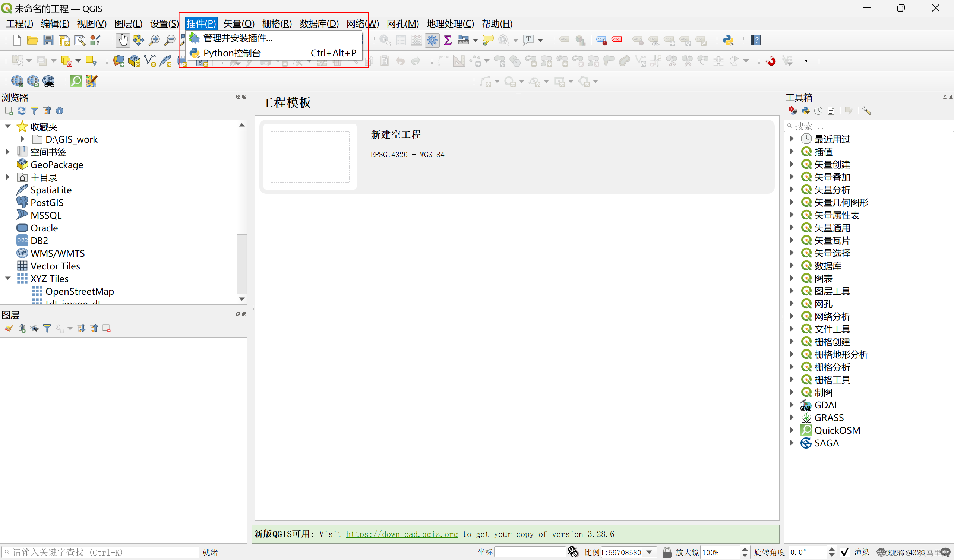954x560 pixels.
Task: Toggle the scale lock icon
Action: point(667,552)
